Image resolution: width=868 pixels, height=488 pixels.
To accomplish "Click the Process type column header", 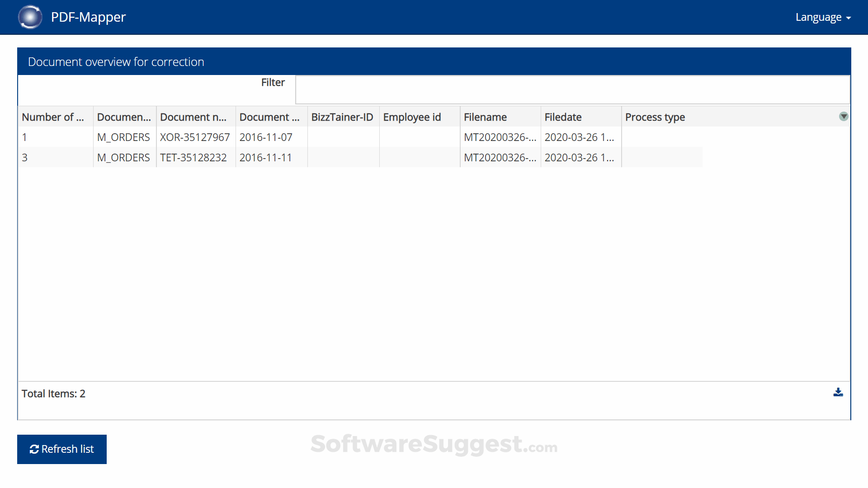I will pyautogui.click(x=655, y=117).
